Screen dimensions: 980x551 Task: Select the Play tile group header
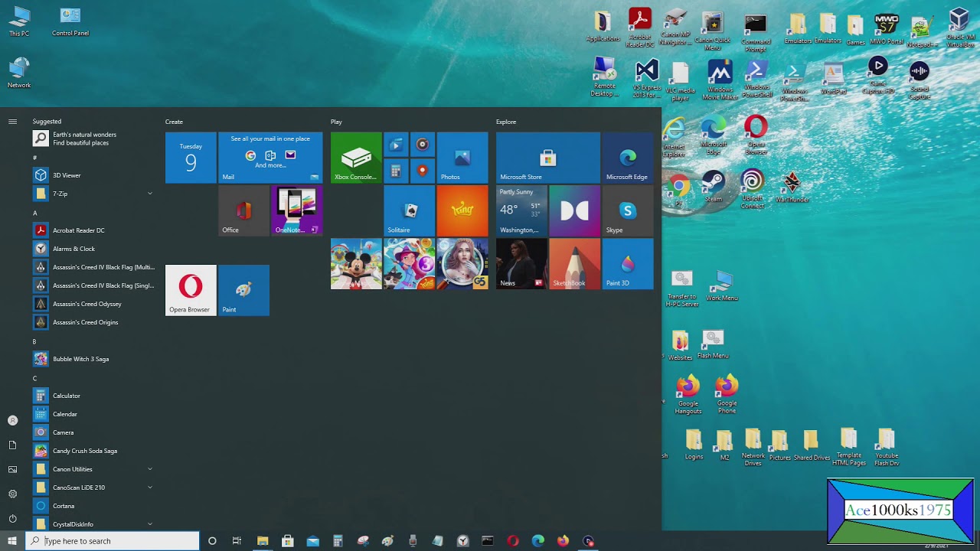pyautogui.click(x=336, y=122)
